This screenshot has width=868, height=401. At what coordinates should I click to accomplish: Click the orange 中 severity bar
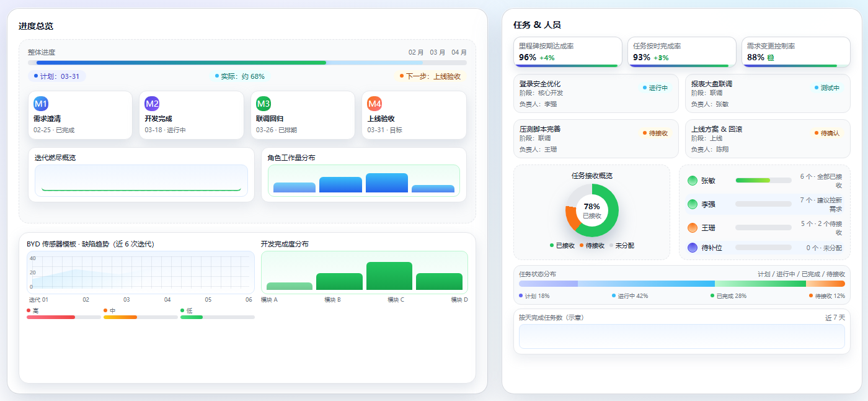(x=141, y=317)
